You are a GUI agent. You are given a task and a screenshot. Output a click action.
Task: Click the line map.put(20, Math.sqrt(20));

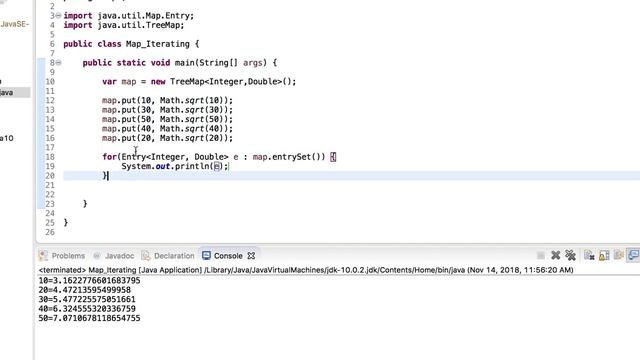(x=167, y=138)
